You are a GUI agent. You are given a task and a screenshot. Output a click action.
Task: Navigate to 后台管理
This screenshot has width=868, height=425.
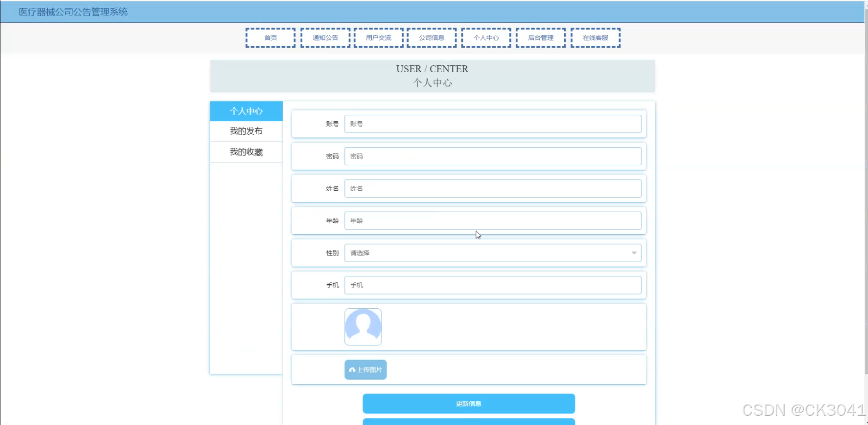540,37
